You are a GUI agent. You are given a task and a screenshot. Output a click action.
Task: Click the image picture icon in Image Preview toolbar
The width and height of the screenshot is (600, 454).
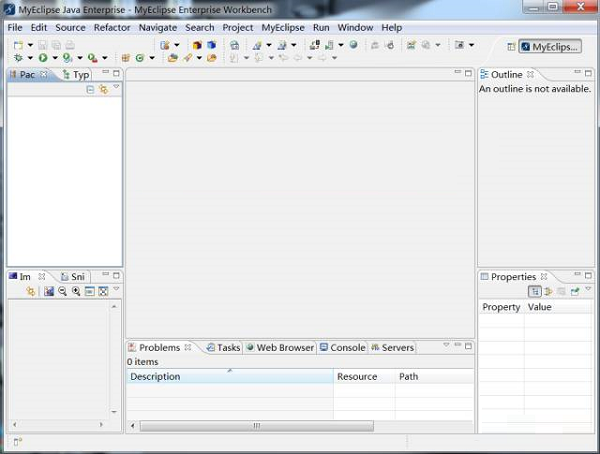[x=49, y=291]
